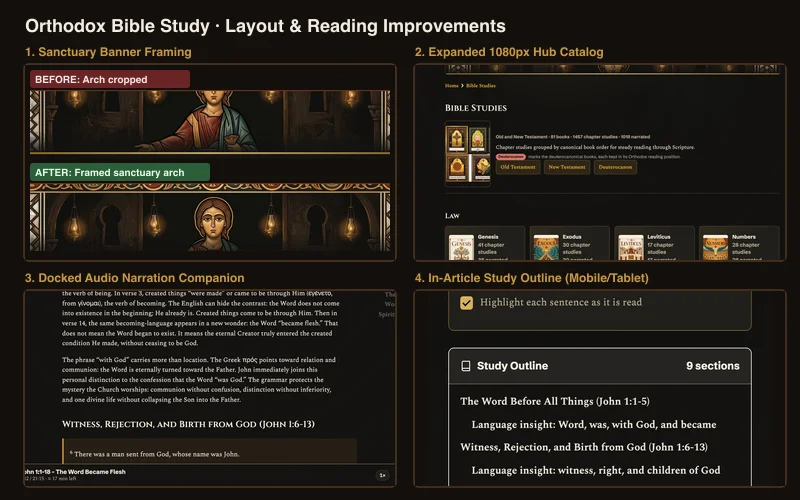800x500 pixels.
Task: Click the main title 'Orthodox Bible Study · Layout & Reading Improvements'
Action: tap(265, 26)
